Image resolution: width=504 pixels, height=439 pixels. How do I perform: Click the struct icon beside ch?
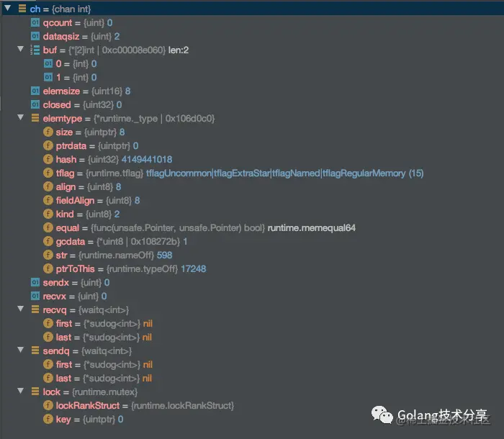point(22,9)
